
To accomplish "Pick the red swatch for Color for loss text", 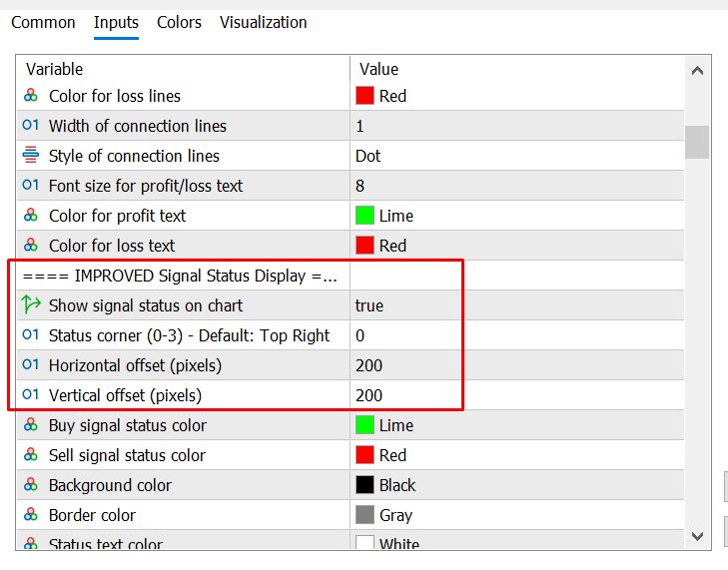I will (x=364, y=246).
